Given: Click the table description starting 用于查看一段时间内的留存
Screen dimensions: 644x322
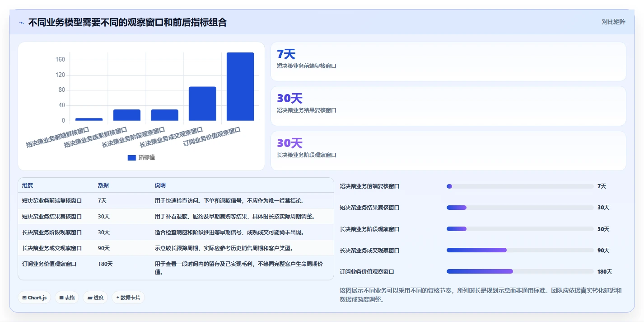Looking at the screenshot, I should pyautogui.click(x=238, y=268).
